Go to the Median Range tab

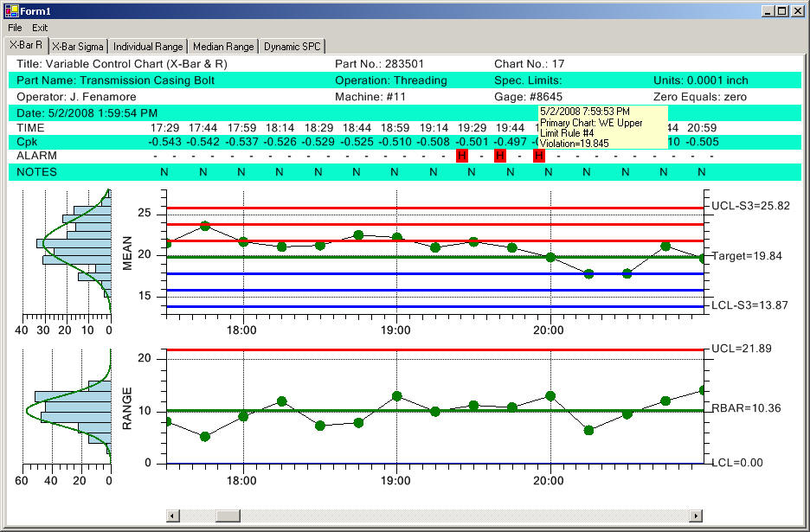coord(223,47)
